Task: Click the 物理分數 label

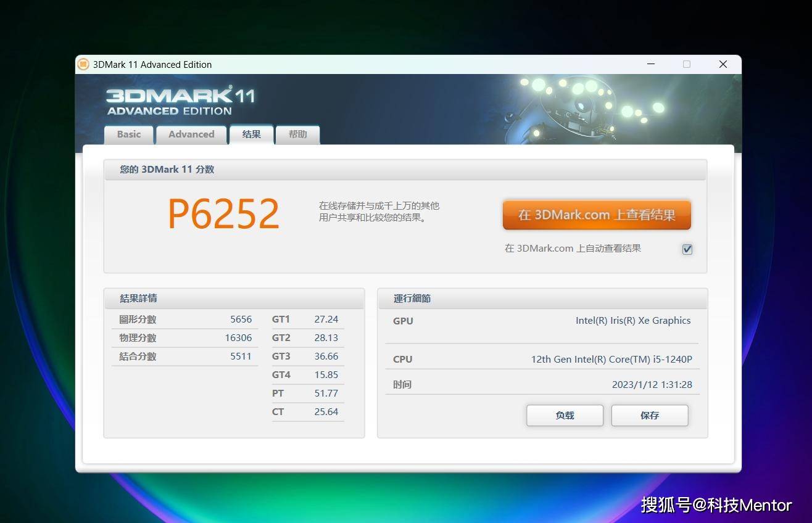Action: [138, 338]
